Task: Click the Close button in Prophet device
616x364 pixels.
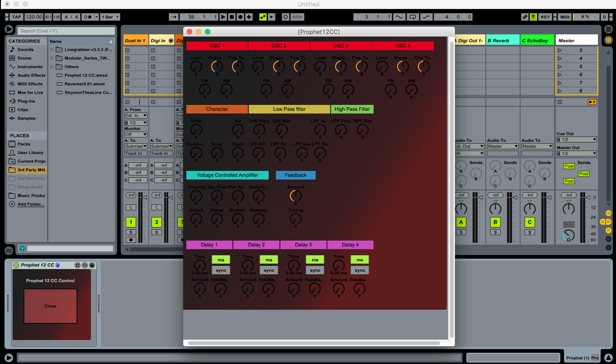Action: tap(50, 306)
